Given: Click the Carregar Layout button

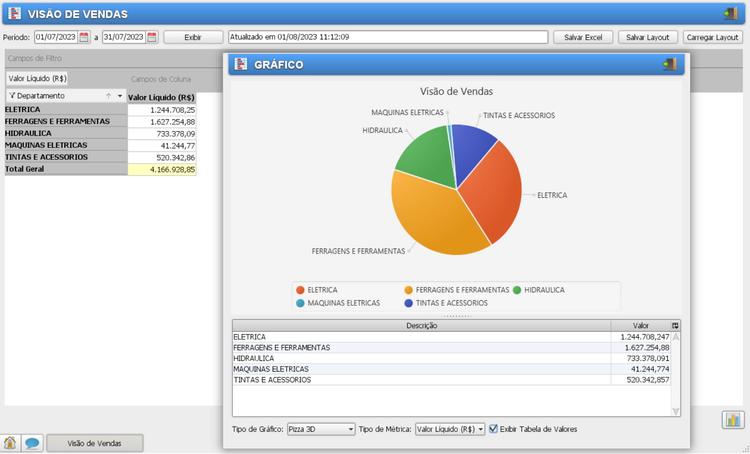Looking at the screenshot, I should click(x=712, y=37).
